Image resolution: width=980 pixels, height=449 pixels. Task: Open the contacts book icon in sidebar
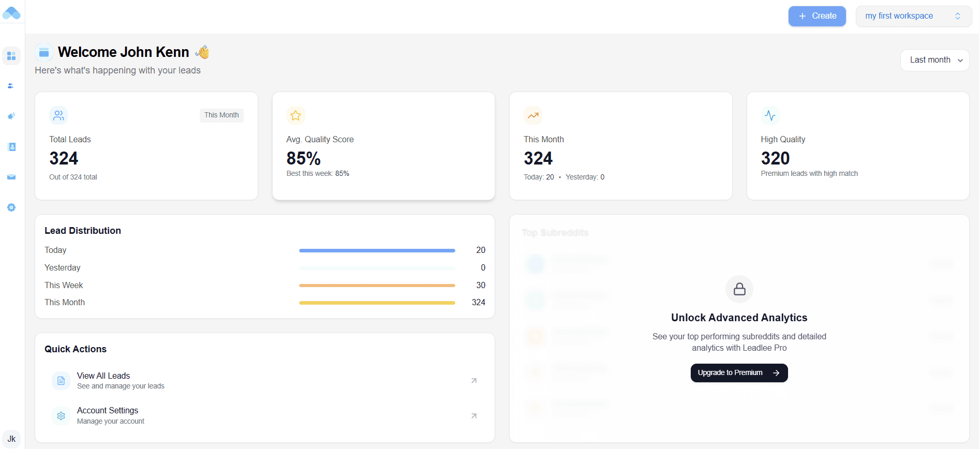(12, 147)
